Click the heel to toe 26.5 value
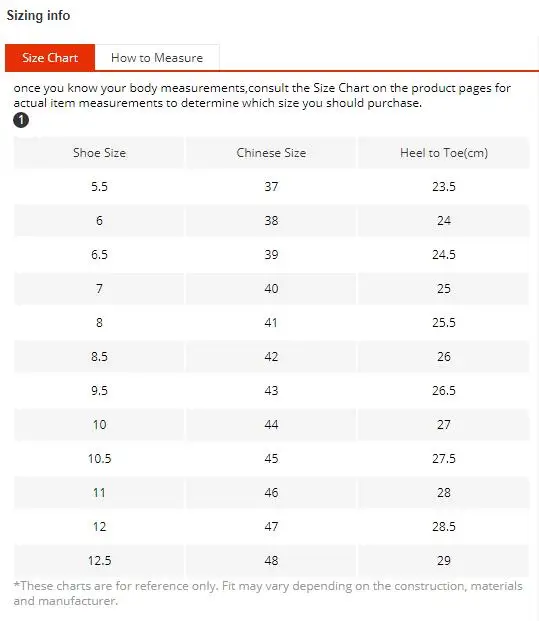Image resolution: width=539 pixels, height=621 pixels. click(x=444, y=391)
